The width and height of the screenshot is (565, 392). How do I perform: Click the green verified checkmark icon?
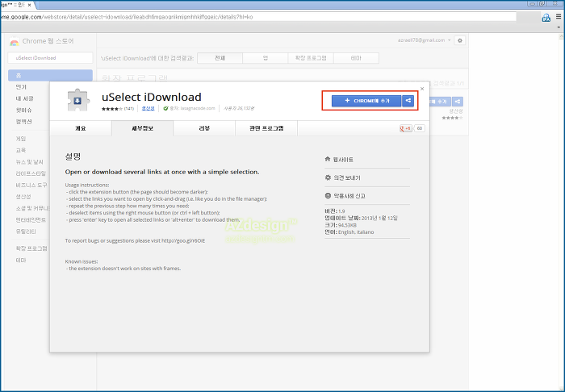(165, 108)
